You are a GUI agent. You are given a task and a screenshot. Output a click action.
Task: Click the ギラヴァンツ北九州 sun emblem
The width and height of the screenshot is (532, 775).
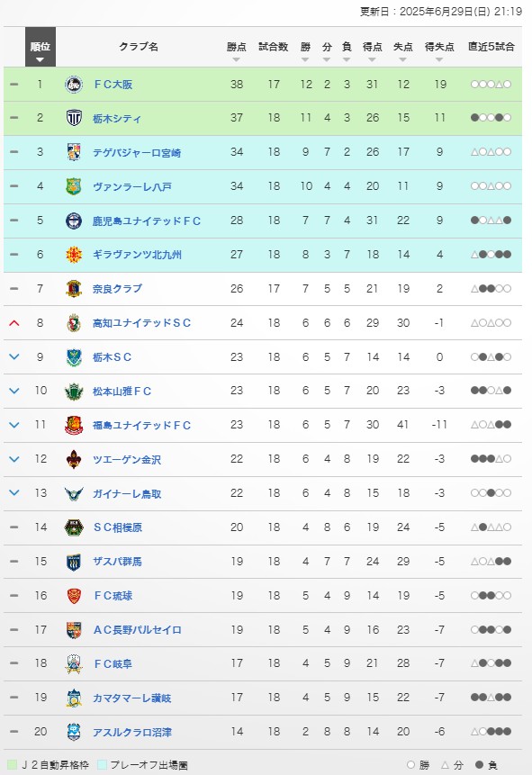coord(74,255)
